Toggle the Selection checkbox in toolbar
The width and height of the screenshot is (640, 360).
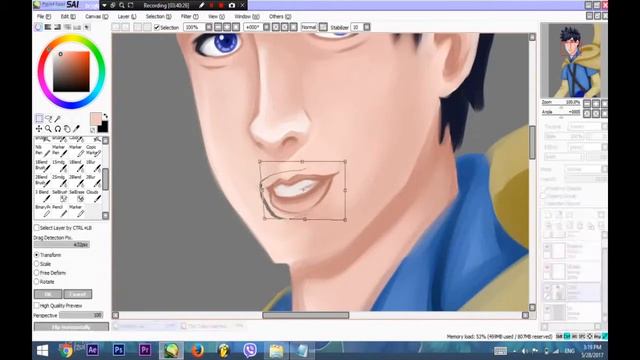[157, 27]
